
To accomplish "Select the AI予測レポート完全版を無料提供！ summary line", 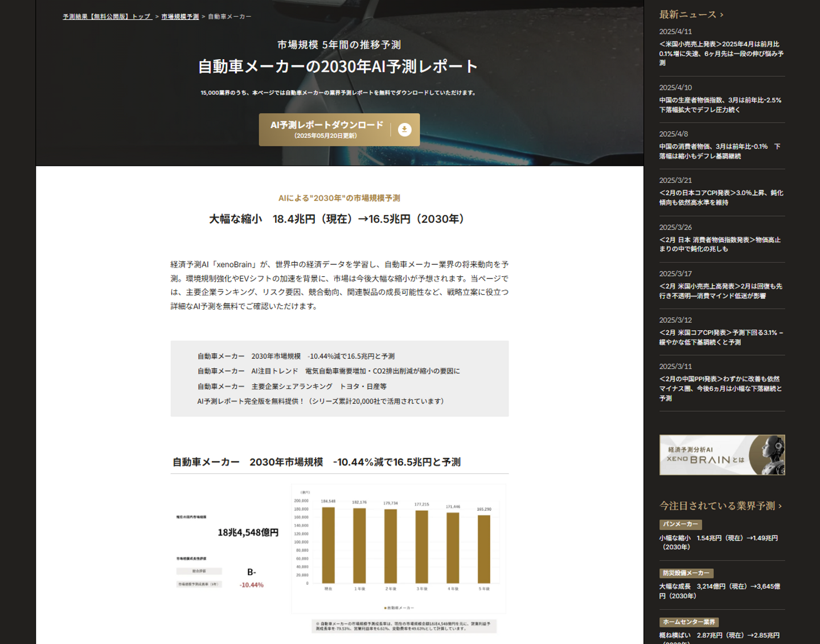I will point(321,401).
